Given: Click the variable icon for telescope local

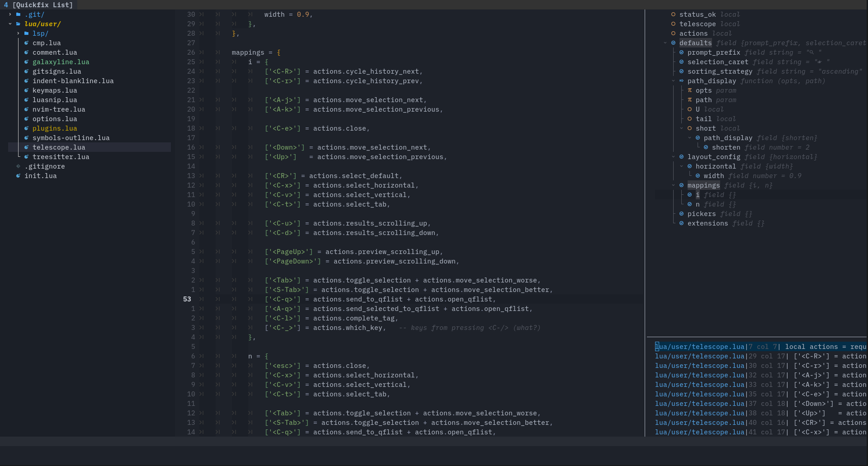Looking at the screenshot, I should (673, 24).
